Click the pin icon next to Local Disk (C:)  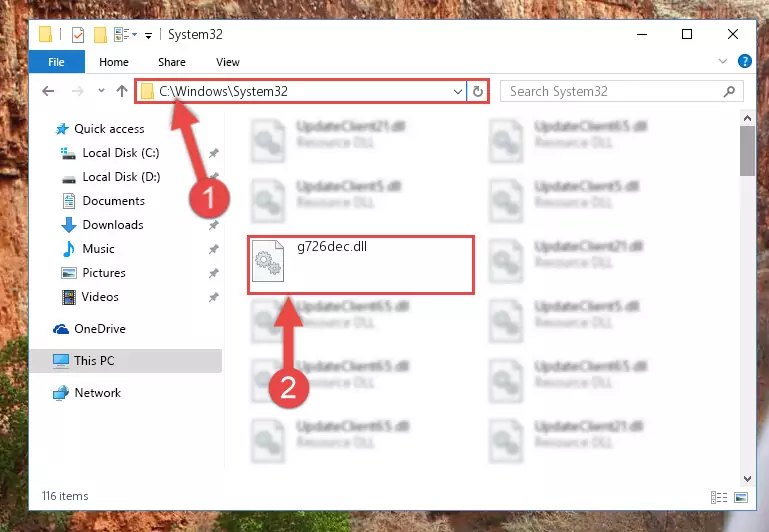click(x=213, y=153)
